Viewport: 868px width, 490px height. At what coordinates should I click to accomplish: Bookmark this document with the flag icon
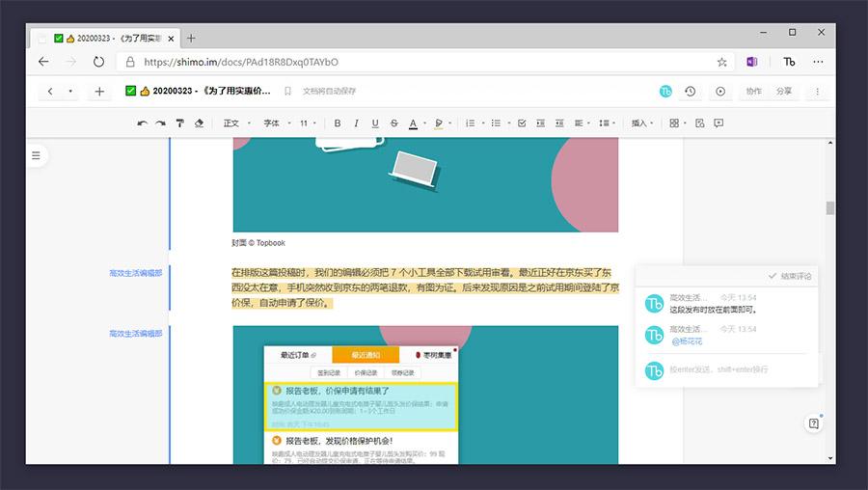tap(287, 92)
